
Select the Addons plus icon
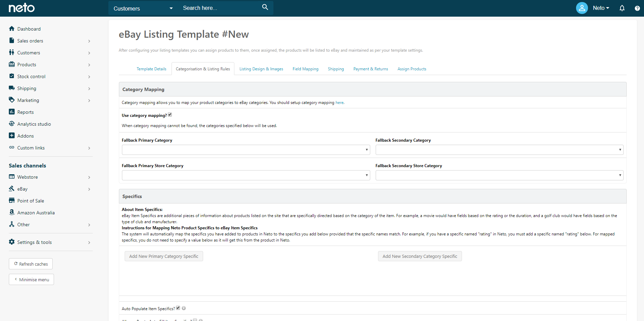point(12,136)
